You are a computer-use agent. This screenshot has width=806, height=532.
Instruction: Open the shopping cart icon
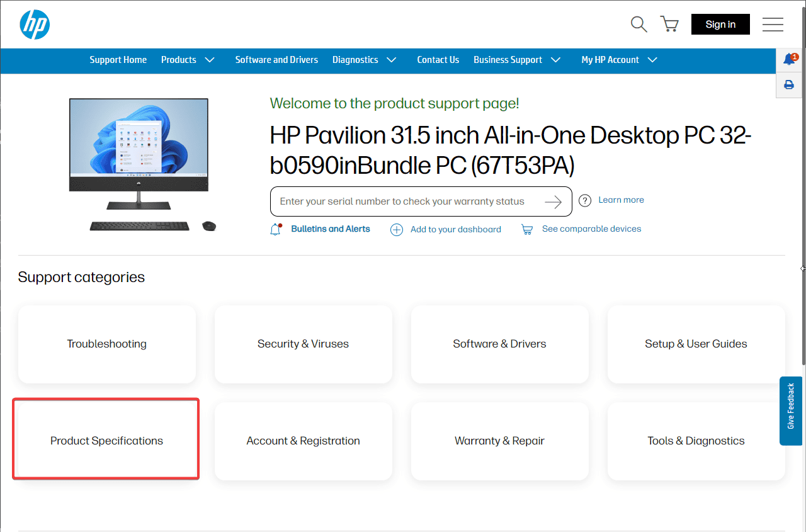pyautogui.click(x=669, y=25)
